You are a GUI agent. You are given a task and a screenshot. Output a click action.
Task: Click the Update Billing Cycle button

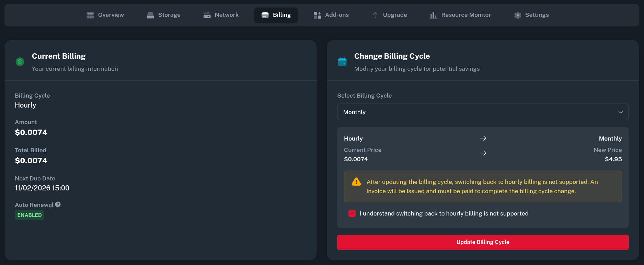click(483, 242)
